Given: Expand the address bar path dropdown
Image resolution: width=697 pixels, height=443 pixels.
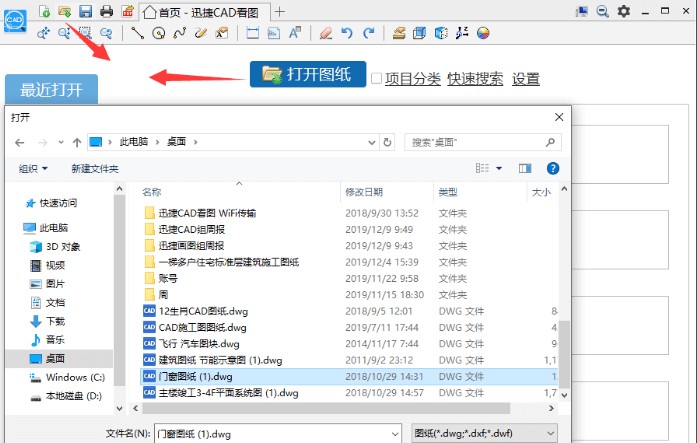Looking at the screenshot, I should 372,142.
